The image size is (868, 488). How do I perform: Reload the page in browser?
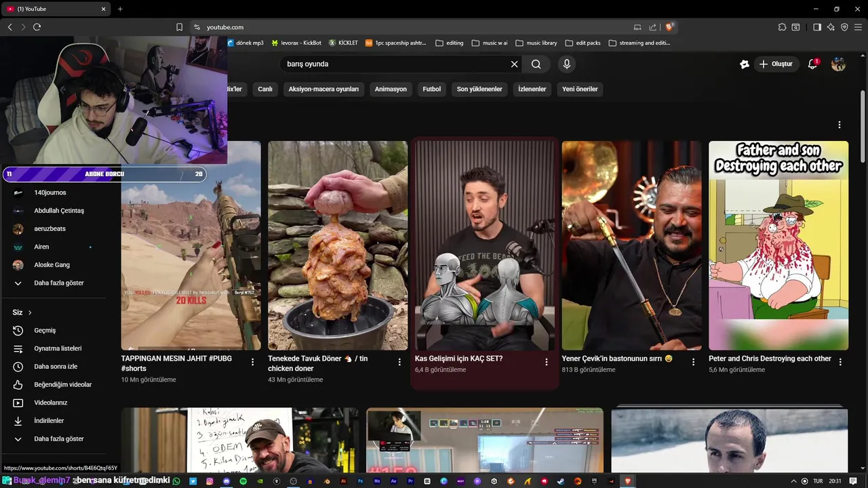tap(37, 27)
